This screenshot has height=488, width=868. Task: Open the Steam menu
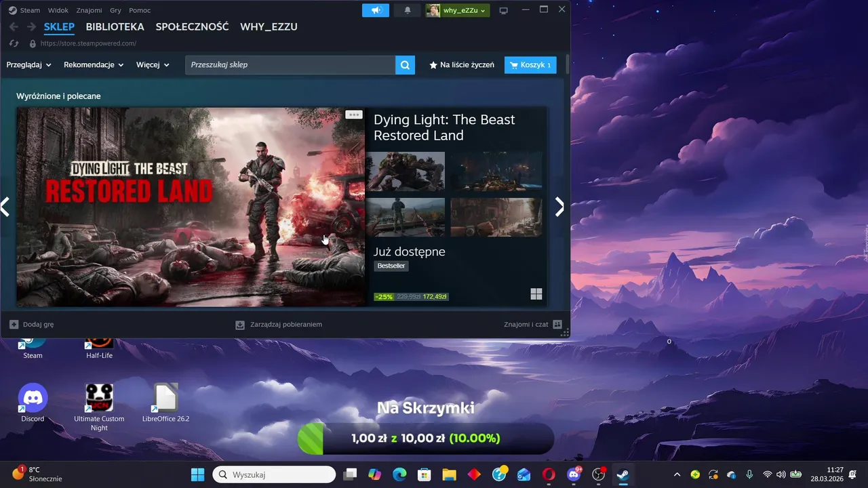coord(30,10)
